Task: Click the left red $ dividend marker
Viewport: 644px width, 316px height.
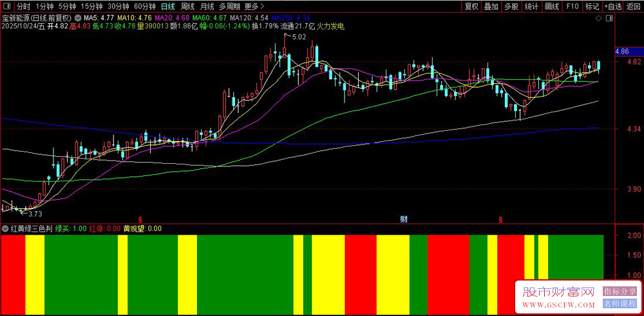Action: pyautogui.click(x=140, y=219)
